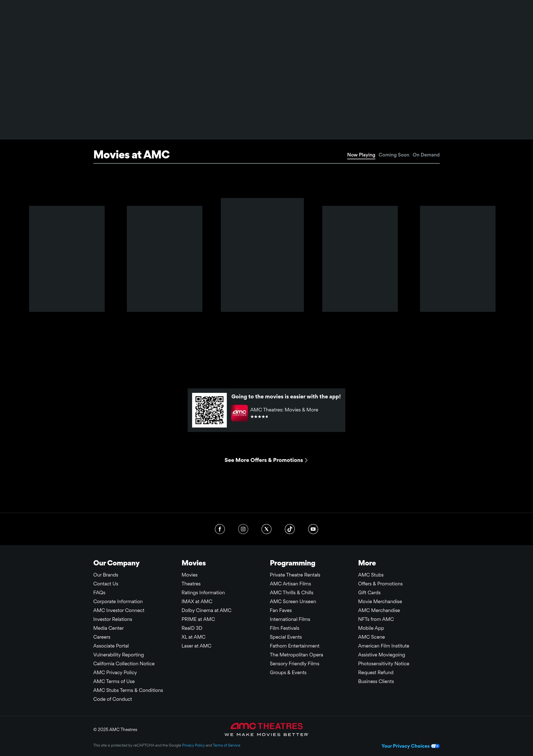The height and width of the screenshot is (756, 533).
Task: Click the AMC Theatres app icon
Action: (240, 413)
